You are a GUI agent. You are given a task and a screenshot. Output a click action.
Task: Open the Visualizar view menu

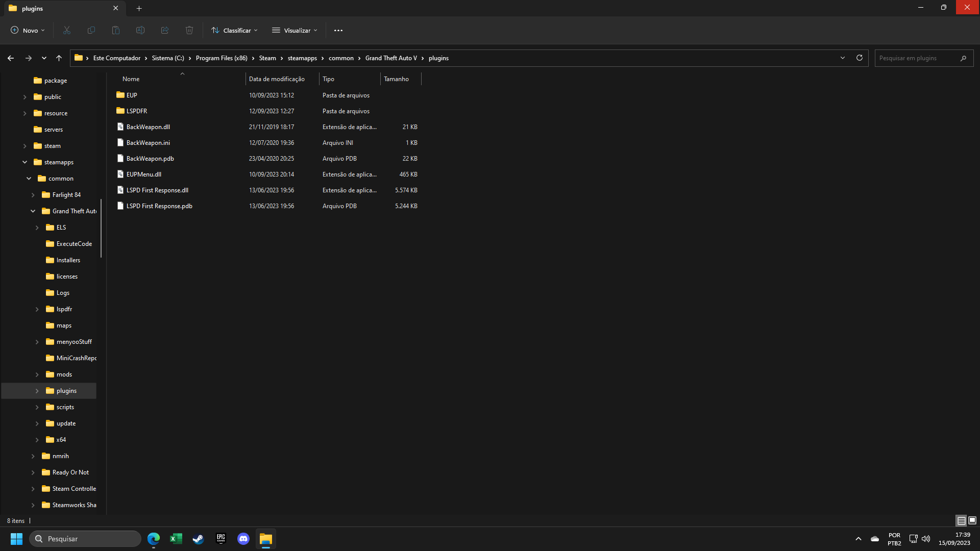click(x=295, y=31)
